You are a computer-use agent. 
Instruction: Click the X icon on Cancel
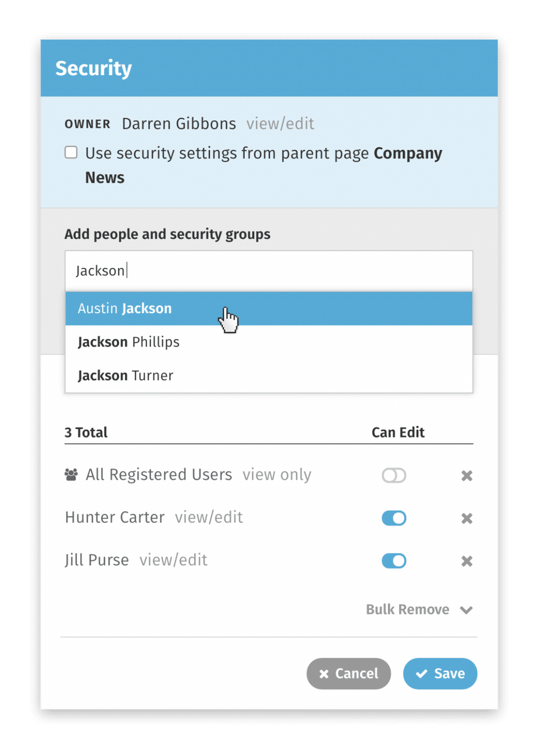coord(324,673)
